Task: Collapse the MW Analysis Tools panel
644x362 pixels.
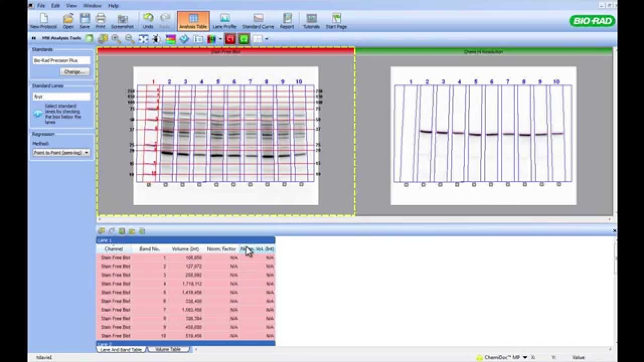Action: [34, 38]
